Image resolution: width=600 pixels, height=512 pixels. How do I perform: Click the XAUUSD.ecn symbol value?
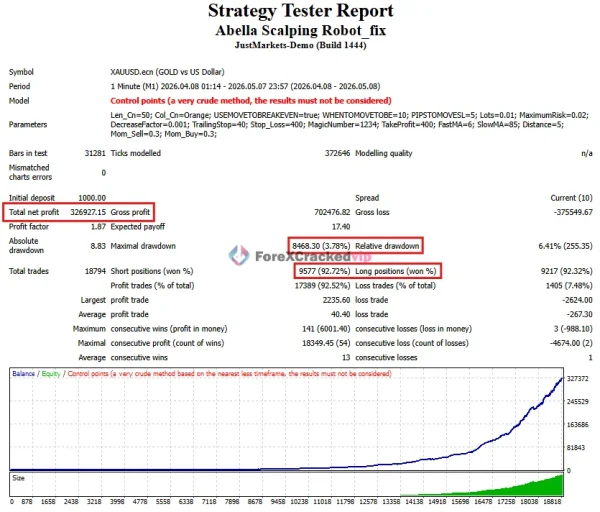pos(167,72)
